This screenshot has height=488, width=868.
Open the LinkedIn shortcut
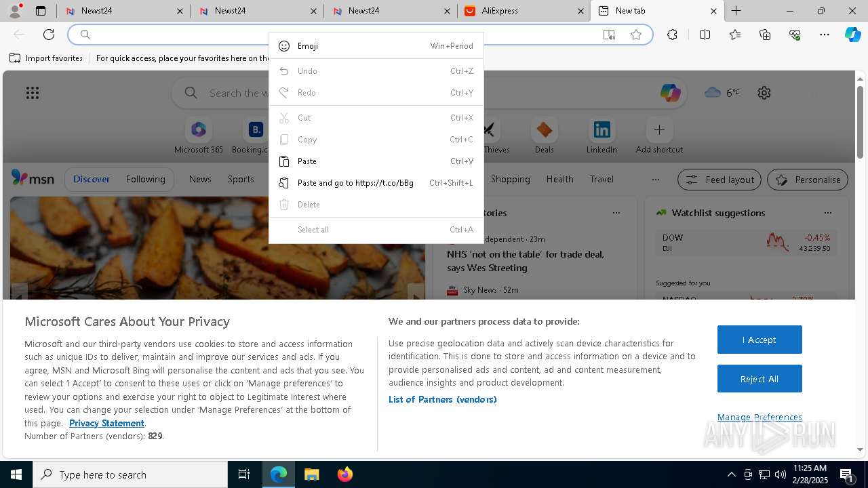click(601, 136)
